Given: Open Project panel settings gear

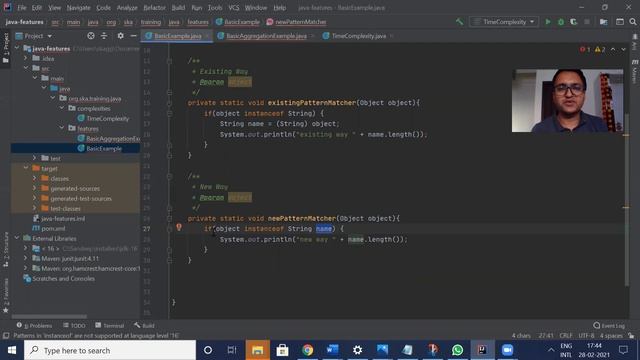Looking at the screenshot, I should [x=120, y=36].
